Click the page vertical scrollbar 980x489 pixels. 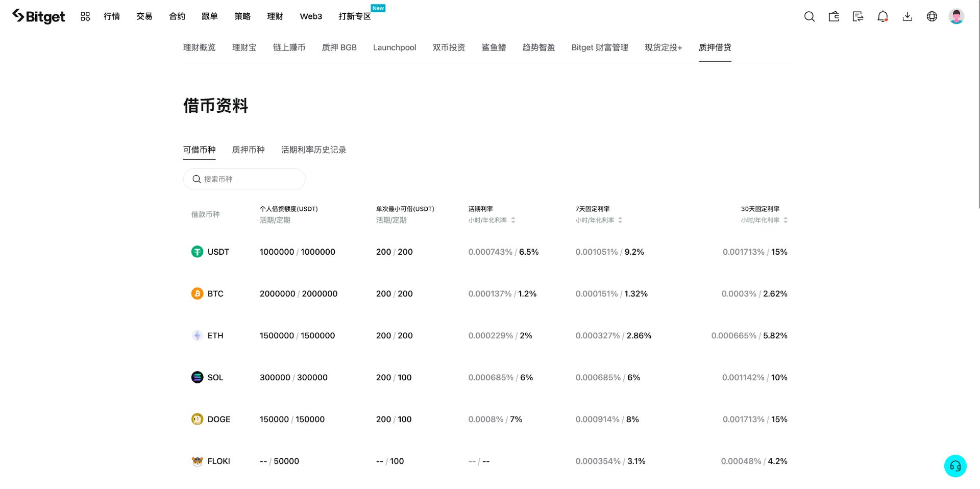pyautogui.click(x=978, y=104)
